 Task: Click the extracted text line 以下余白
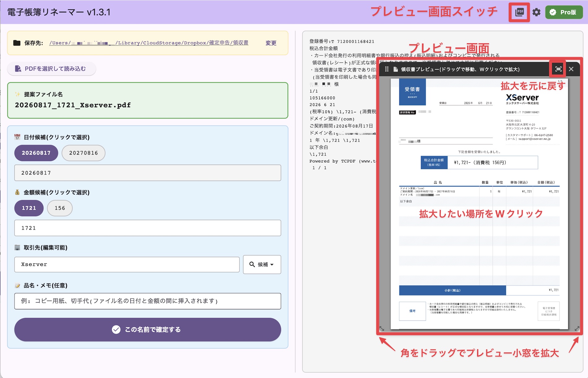pyautogui.click(x=319, y=148)
